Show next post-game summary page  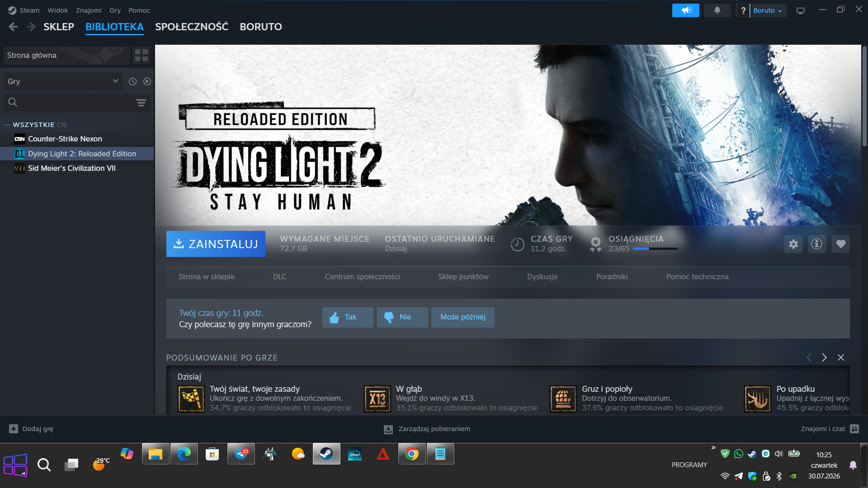(x=824, y=357)
